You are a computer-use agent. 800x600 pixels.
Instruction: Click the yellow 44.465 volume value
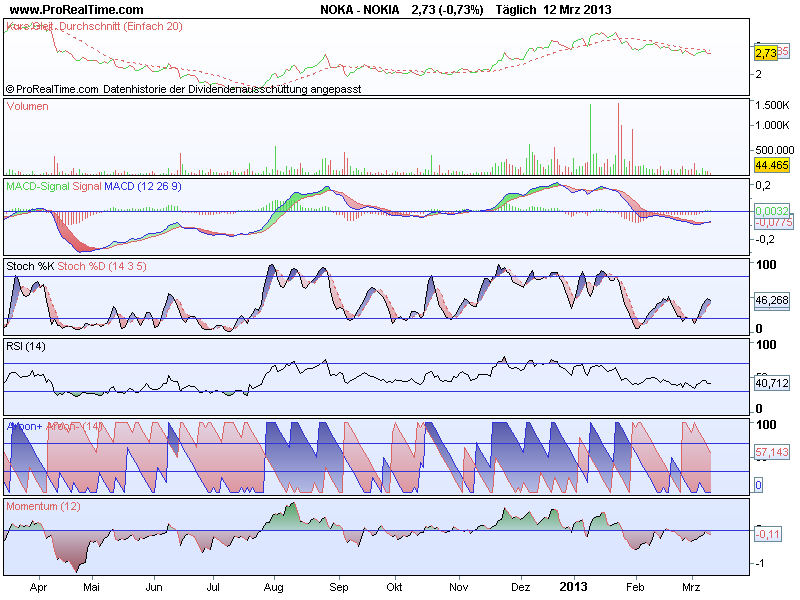pos(771,165)
